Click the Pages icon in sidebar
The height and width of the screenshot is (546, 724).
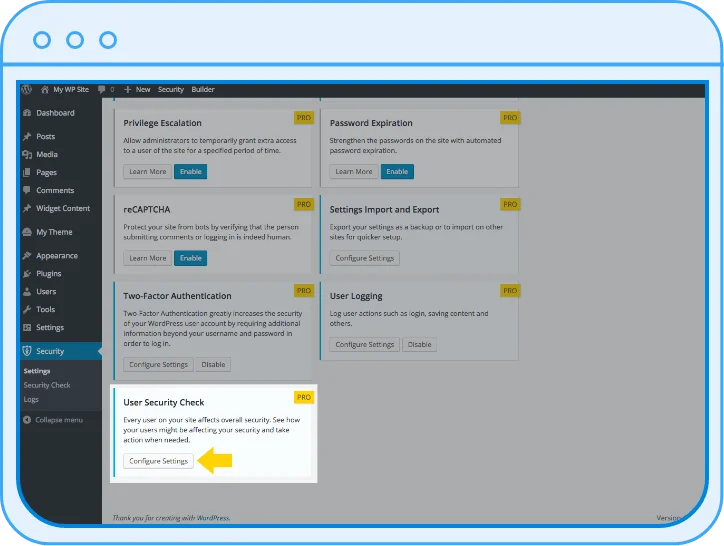(x=27, y=172)
